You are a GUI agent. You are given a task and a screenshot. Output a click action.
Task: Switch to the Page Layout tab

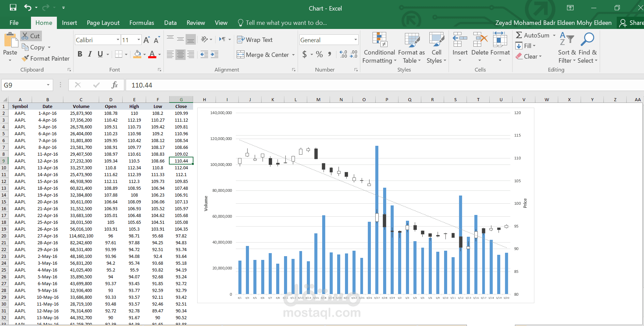[103, 23]
